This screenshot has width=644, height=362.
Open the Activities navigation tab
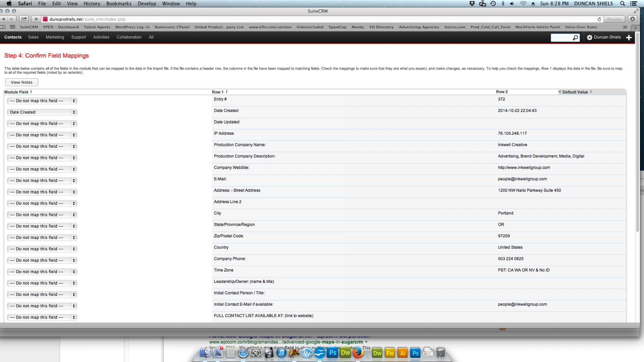coord(101,37)
